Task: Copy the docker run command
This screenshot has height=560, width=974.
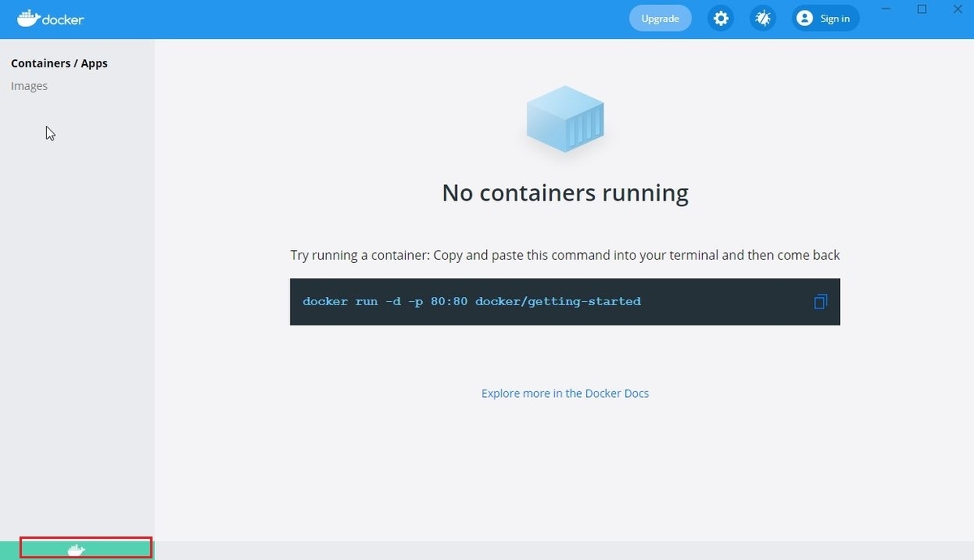Action: [x=820, y=302]
